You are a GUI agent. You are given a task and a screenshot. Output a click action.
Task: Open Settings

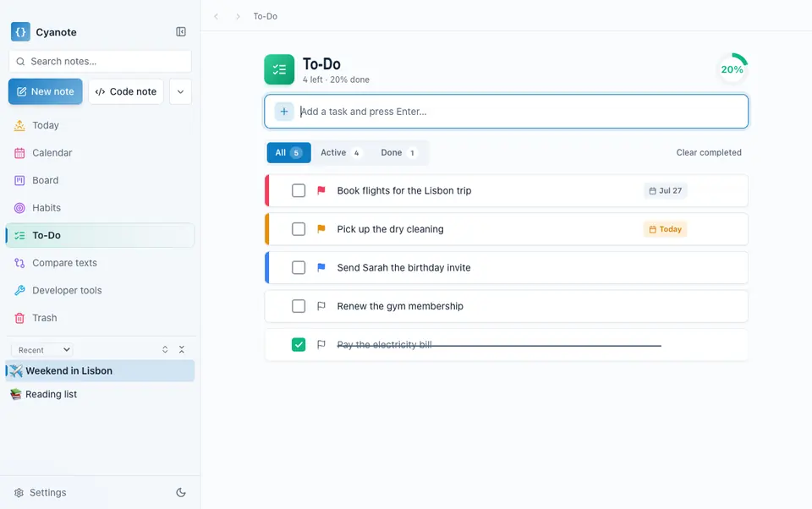41,492
